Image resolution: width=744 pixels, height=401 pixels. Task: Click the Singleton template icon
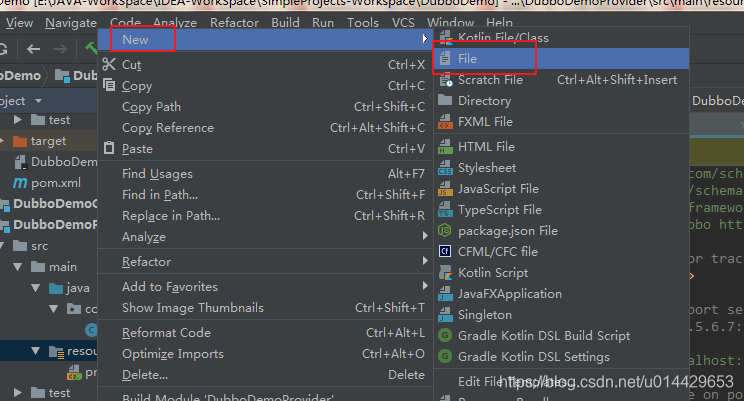click(445, 315)
